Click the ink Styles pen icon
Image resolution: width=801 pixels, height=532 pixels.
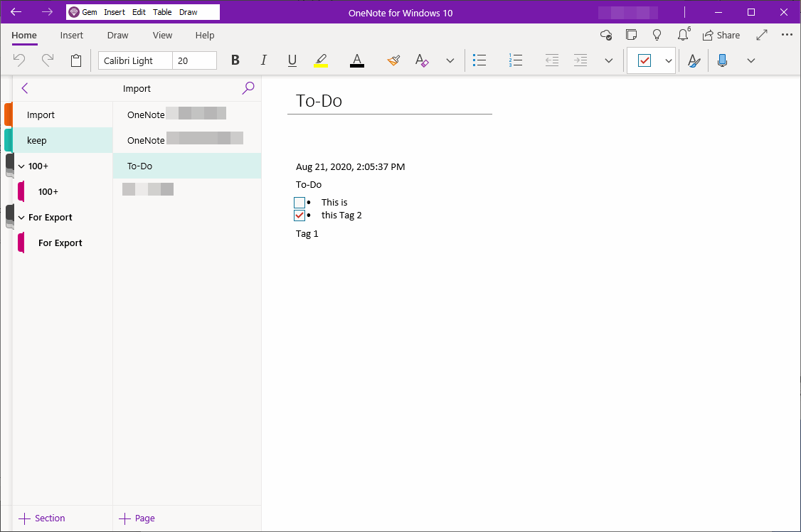point(694,60)
